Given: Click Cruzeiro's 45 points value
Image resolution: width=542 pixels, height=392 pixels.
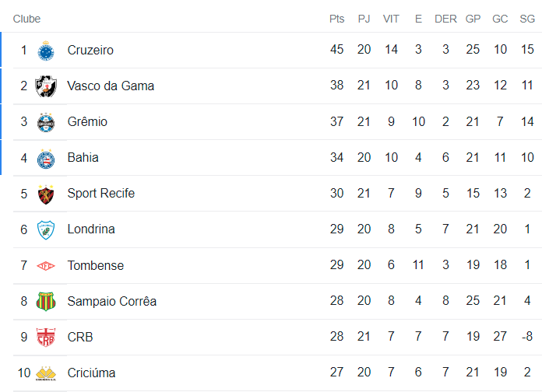Looking at the screenshot, I should tap(336, 51).
